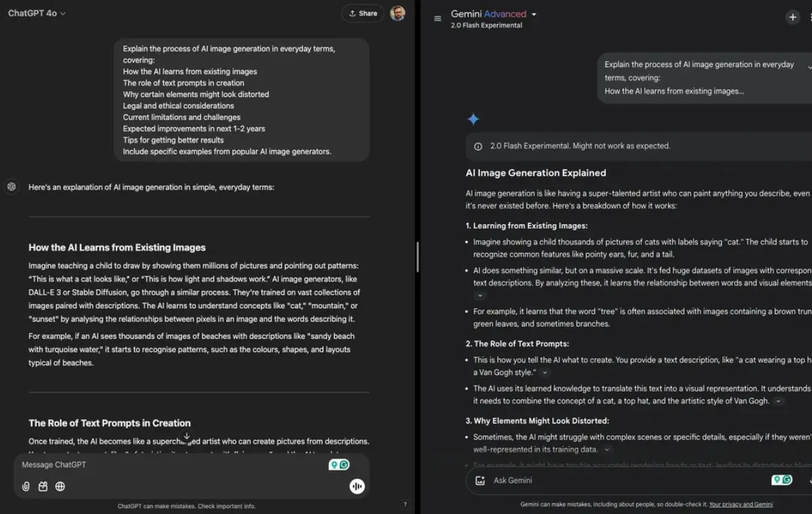812x514 pixels.
Task: Start a new Gemini chat
Action: 792,18
